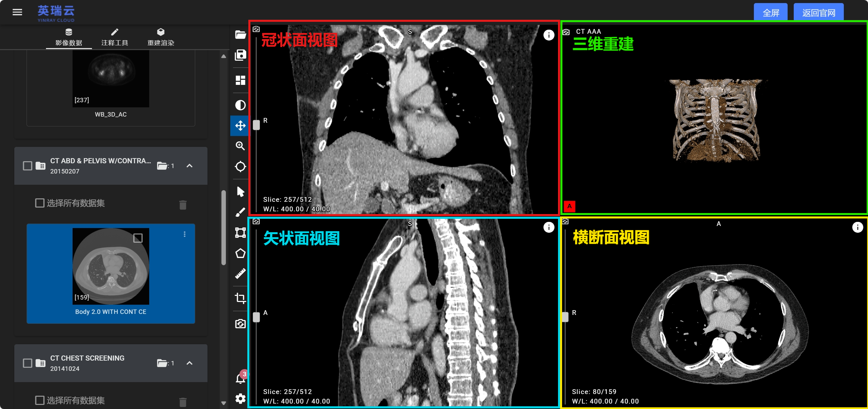
Task: Click the 英瑞云 logo
Action: click(56, 13)
